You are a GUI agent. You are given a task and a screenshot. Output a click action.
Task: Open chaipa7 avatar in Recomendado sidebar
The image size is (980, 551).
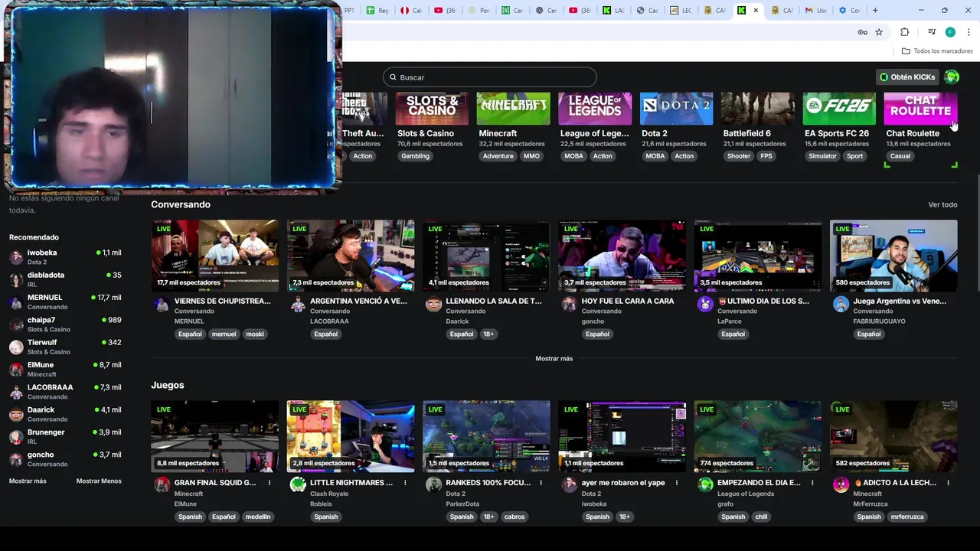[x=16, y=324]
